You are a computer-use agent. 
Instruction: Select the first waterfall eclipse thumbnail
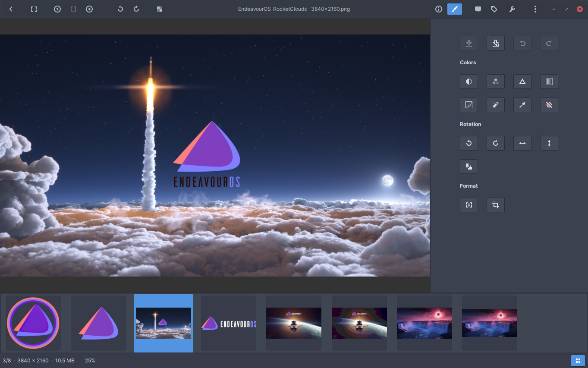point(424,323)
